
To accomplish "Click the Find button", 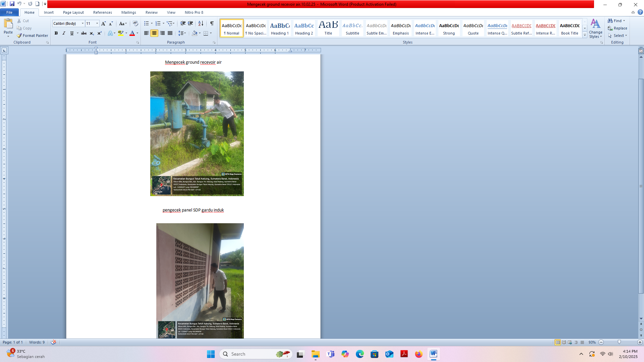I will 616,21.
